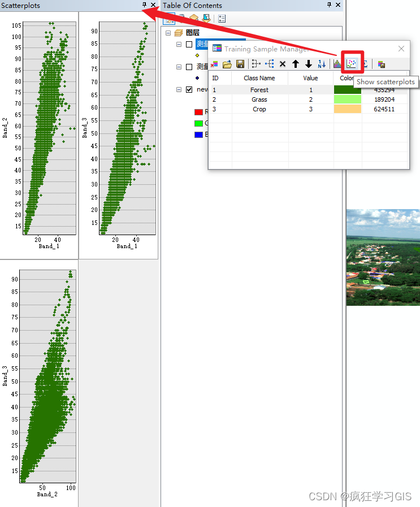The height and width of the screenshot is (507, 420).
Task: Close the Training Sample Manager window
Action: pos(401,49)
